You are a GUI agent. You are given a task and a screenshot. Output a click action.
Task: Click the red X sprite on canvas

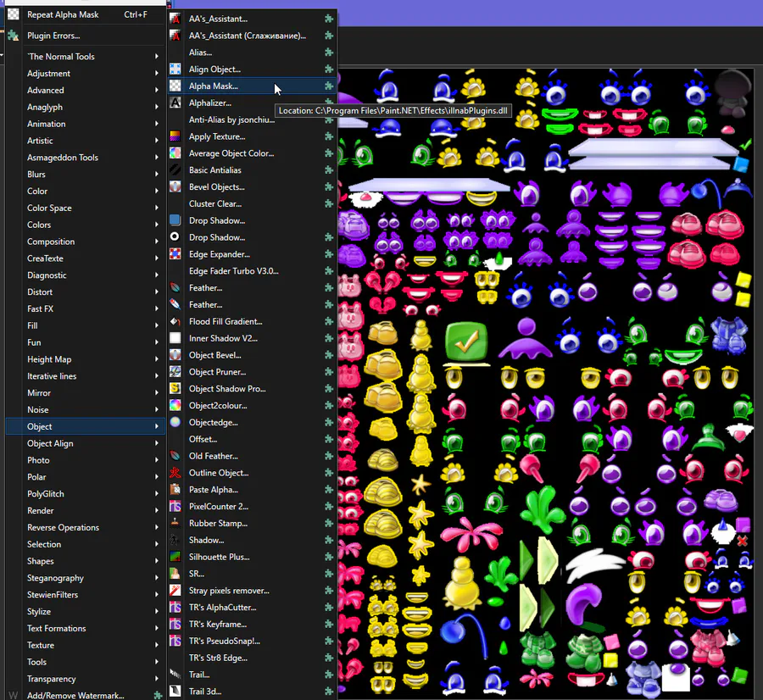742,541
